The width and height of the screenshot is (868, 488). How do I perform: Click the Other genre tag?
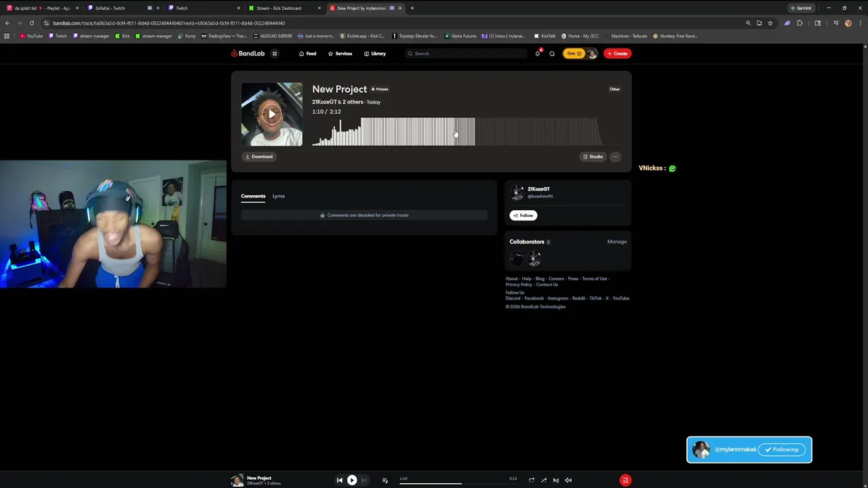(x=614, y=89)
